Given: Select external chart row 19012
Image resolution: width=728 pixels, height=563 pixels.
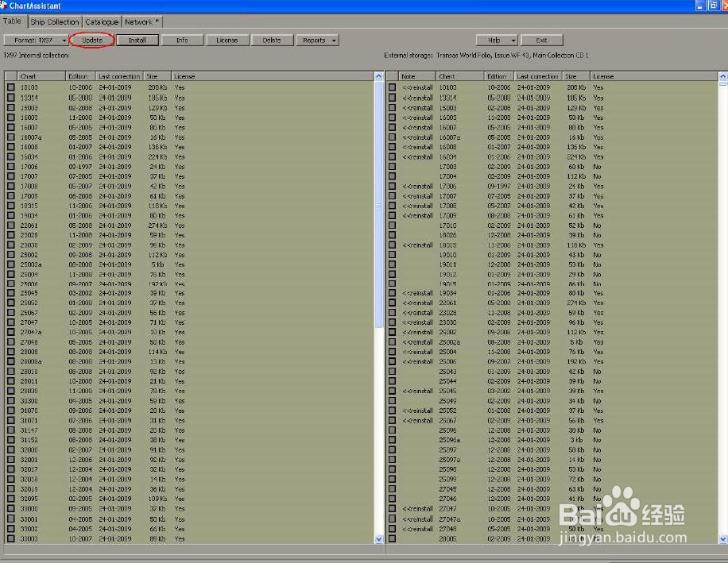Looking at the screenshot, I should click(x=552, y=275).
